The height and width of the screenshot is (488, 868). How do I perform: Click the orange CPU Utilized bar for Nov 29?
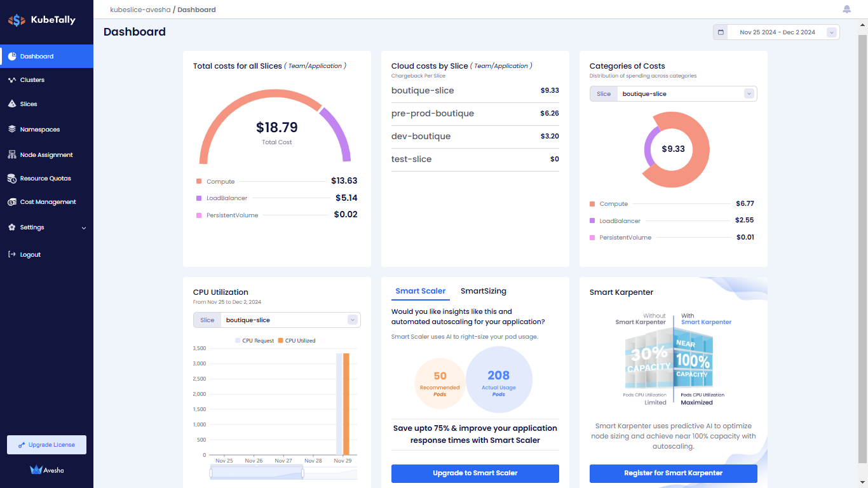tap(346, 404)
